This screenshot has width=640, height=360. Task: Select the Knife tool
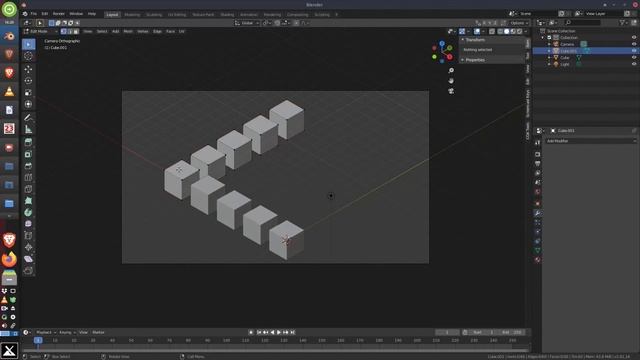(x=28, y=189)
